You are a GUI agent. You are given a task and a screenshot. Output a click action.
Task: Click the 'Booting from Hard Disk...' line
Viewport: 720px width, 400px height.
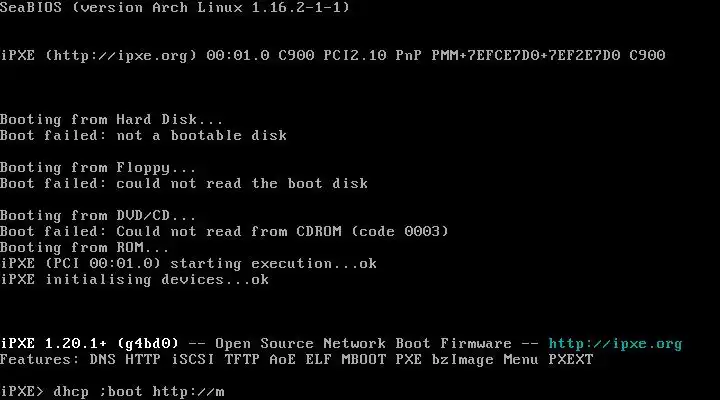(x=111, y=120)
